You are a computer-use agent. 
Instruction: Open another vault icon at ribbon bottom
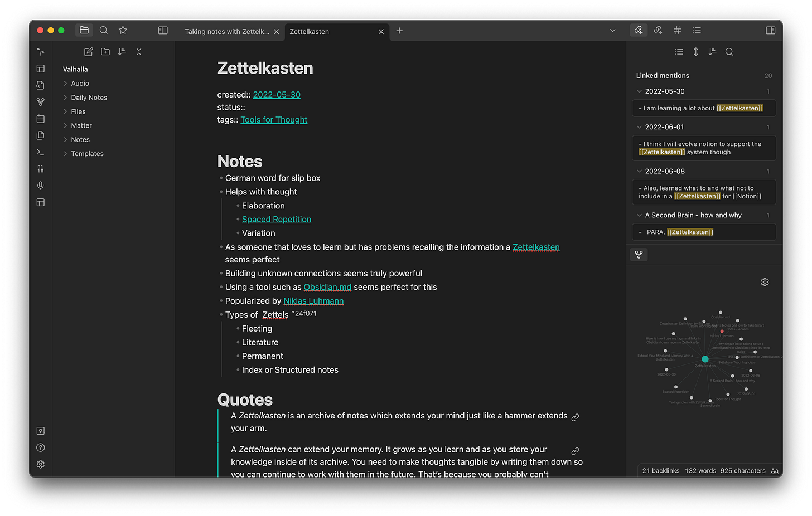(41, 431)
